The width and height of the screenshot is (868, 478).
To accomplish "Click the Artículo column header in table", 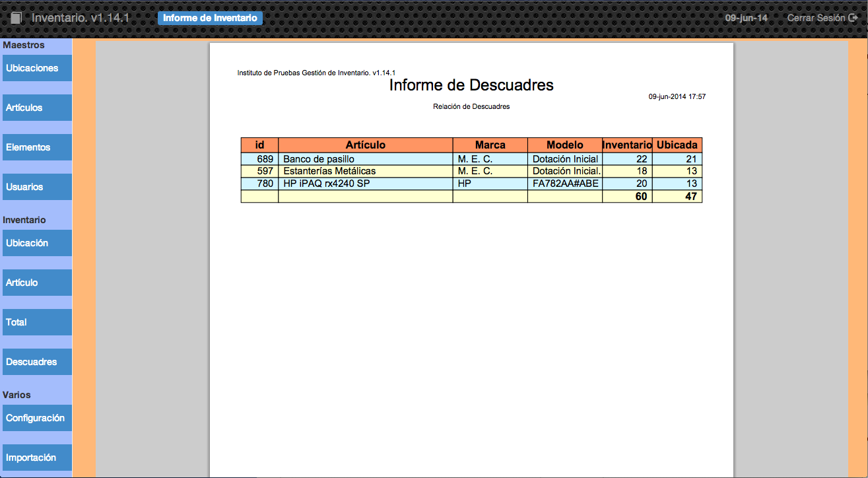I will coord(366,145).
